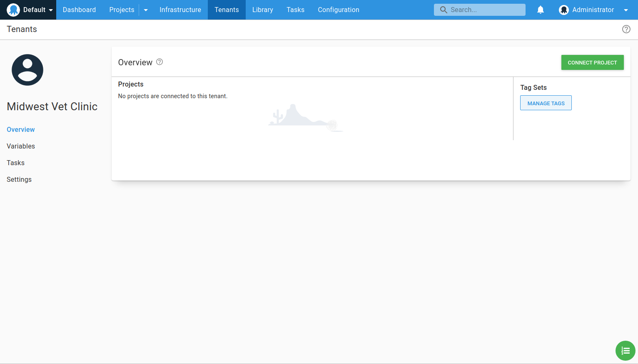This screenshot has height=364, width=638.
Task: Expand the Projects dropdown arrow
Action: (x=146, y=10)
